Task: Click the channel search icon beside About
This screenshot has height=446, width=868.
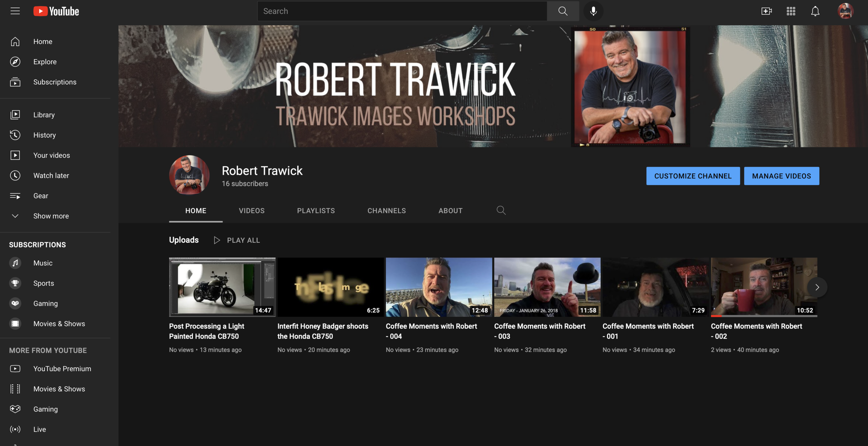Action: 501,210
